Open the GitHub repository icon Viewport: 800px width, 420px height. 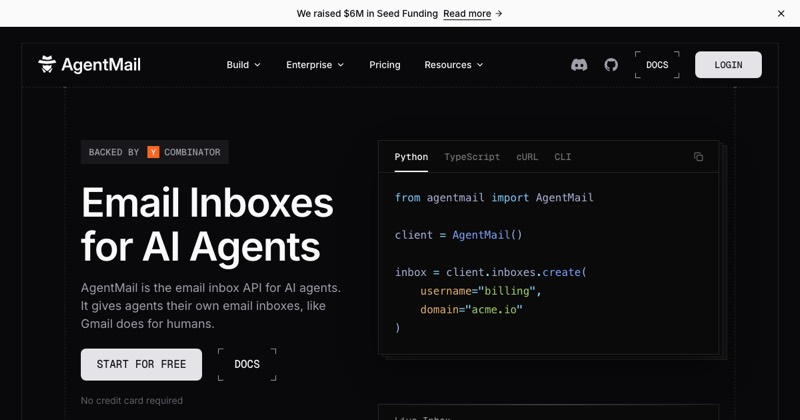[611, 65]
